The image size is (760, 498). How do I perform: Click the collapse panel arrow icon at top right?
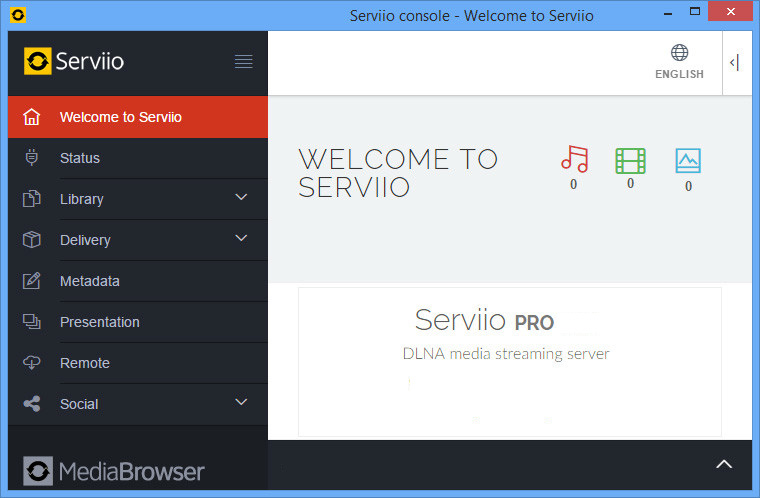tap(734, 63)
